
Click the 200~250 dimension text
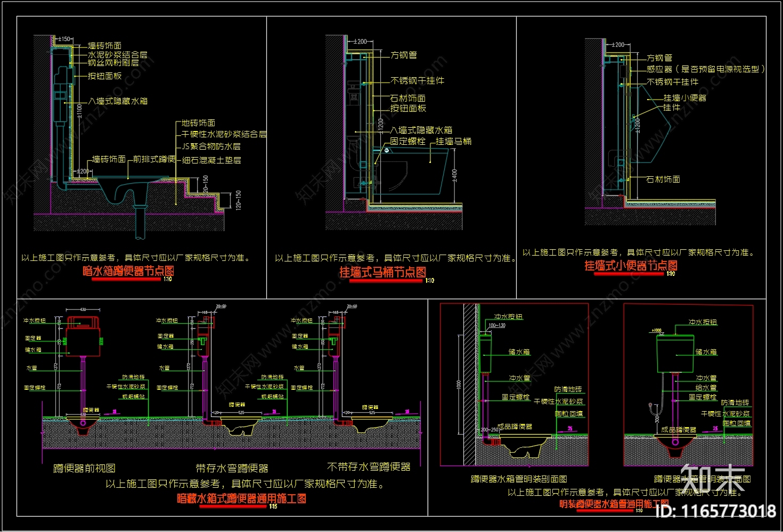[490, 430]
